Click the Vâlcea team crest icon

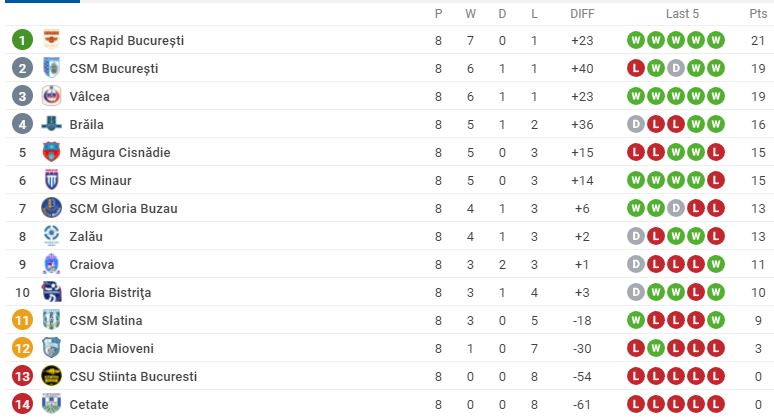coord(51,96)
